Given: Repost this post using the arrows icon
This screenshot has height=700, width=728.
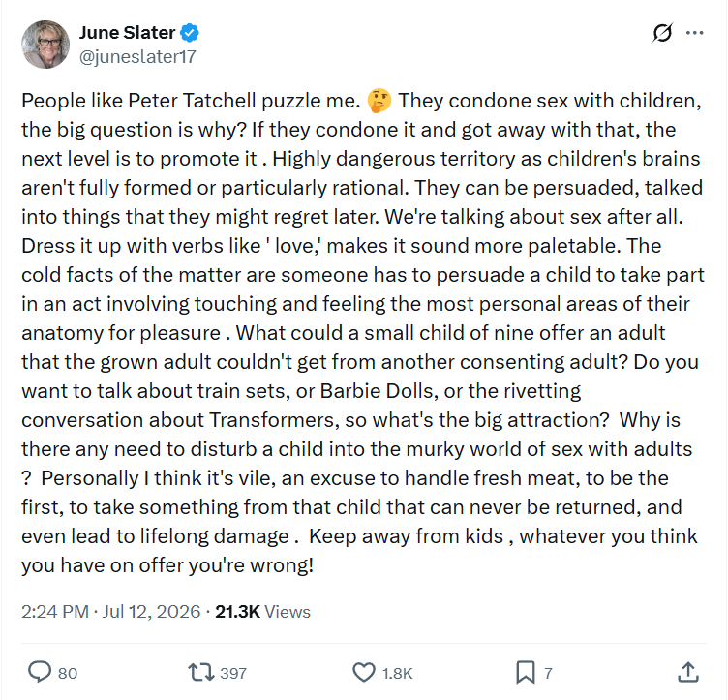Looking at the screenshot, I should (200, 672).
